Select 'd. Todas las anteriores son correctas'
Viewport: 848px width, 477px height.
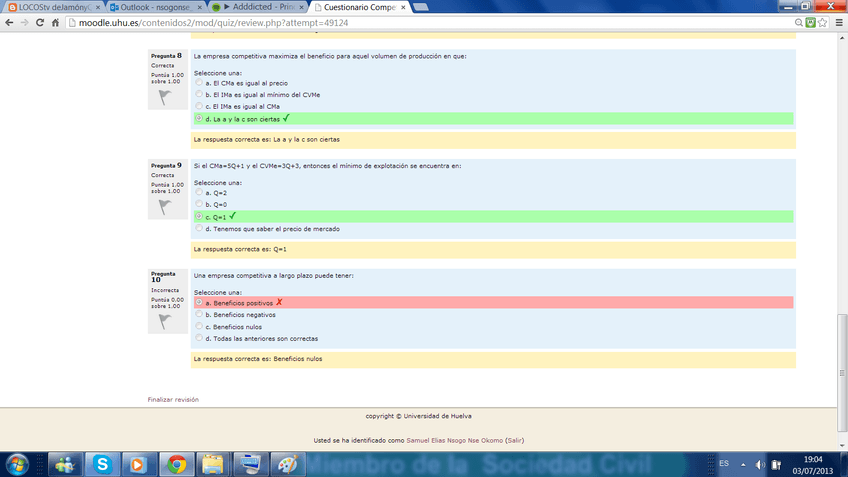(x=198, y=338)
